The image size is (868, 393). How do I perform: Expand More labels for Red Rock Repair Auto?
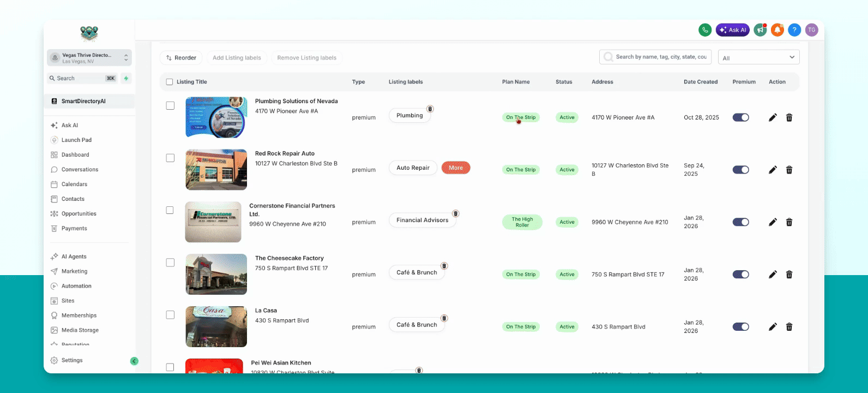(456, 168)
